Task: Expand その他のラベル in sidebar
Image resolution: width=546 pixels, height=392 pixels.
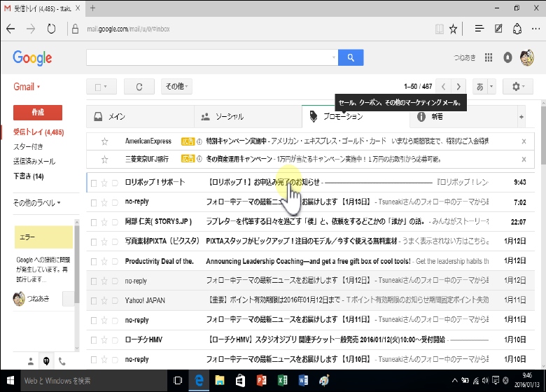Action: point(36,202)
